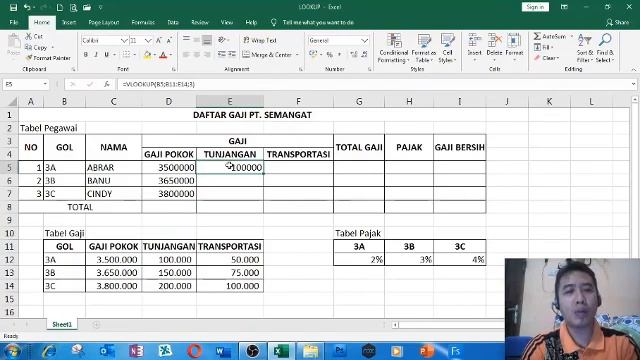640x360 pixels.
Task: Click the Delete cells icon
Action: pos(494,40)
